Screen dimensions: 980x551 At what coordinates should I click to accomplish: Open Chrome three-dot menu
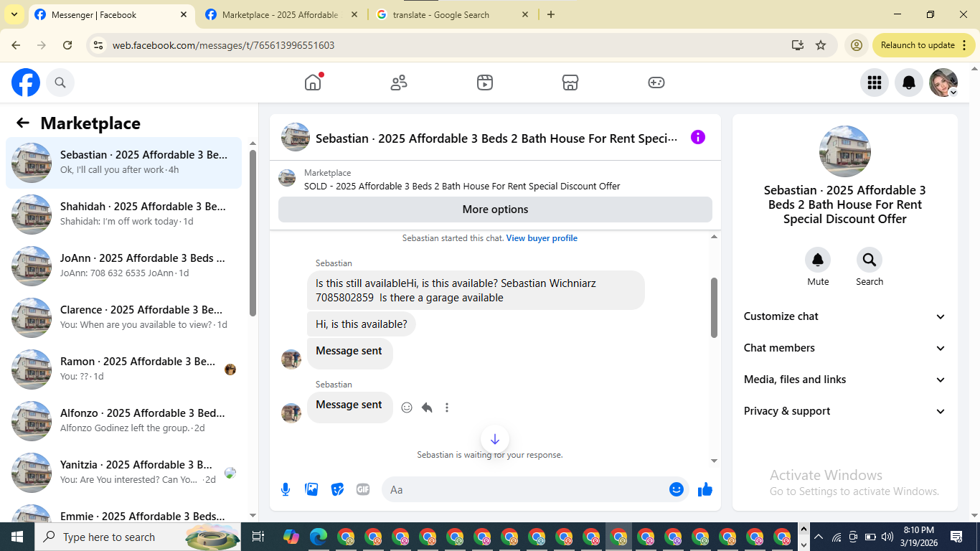click(965, 45)
